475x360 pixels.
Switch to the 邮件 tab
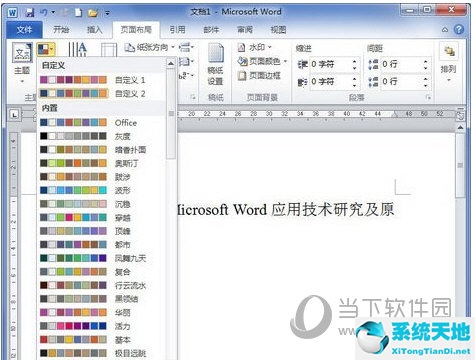pyautogui.click(x=211, y=30)
